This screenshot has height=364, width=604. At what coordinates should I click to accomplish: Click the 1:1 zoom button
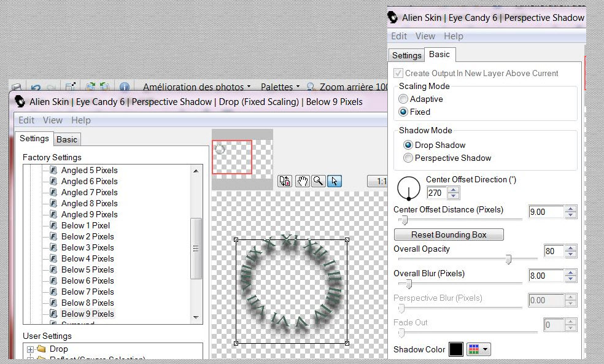click(x=377, y=181)
